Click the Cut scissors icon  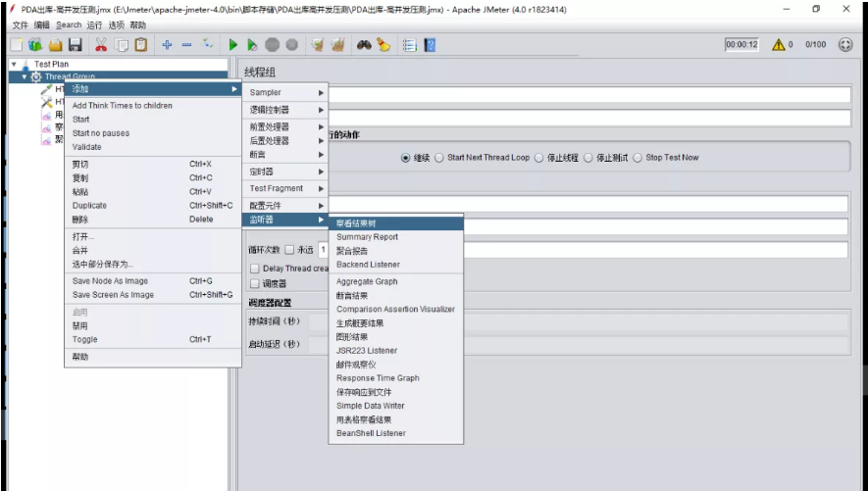click(x=101, y=45)
